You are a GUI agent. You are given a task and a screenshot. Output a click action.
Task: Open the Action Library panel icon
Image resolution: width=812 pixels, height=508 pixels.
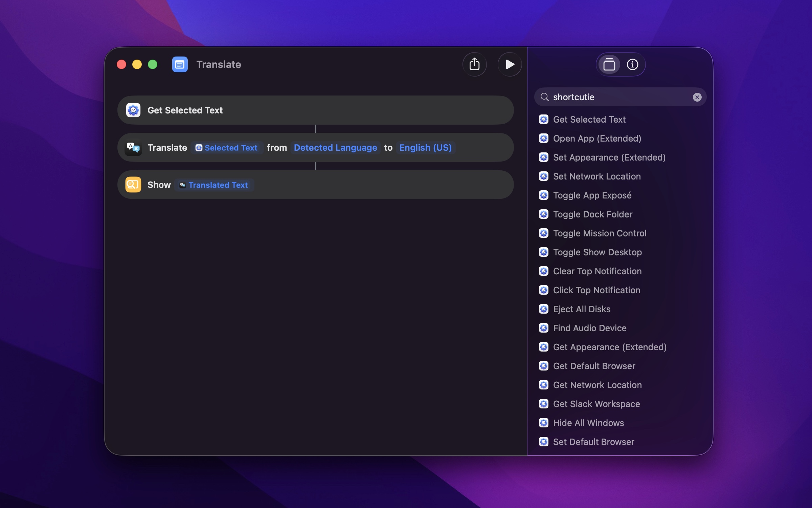(x=609, y=64)
